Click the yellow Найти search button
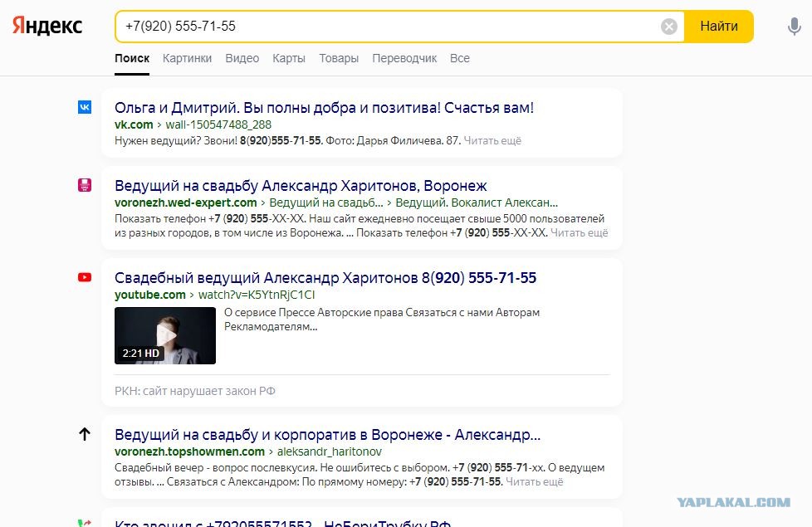812x527 pixels. click(719, 27)
